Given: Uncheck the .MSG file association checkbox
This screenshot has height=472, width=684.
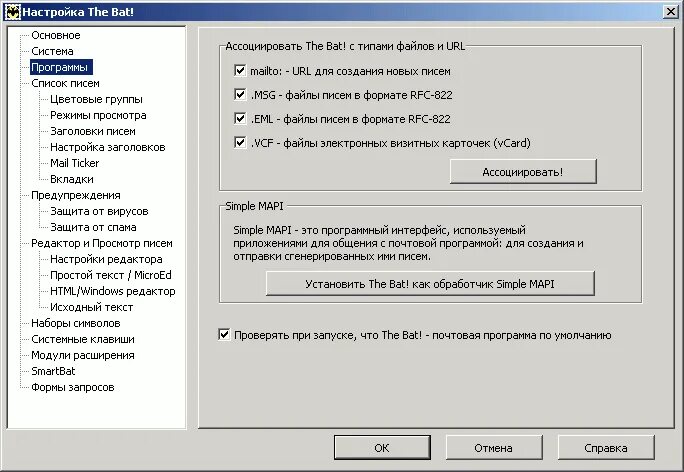Looking at the screenshot, I should tap(240, 95).
